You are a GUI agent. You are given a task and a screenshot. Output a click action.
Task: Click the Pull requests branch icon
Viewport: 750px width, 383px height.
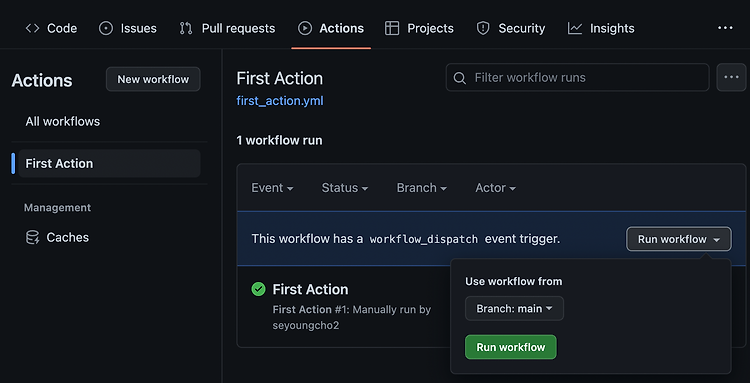coord(186,28)
